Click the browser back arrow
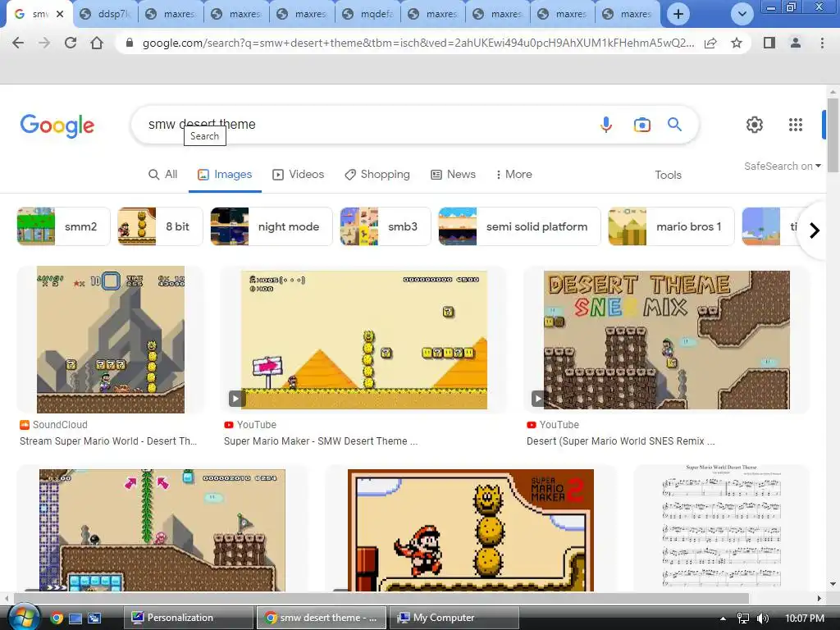Viewport: 840px width, 630px height. click(x=18, y=43)
